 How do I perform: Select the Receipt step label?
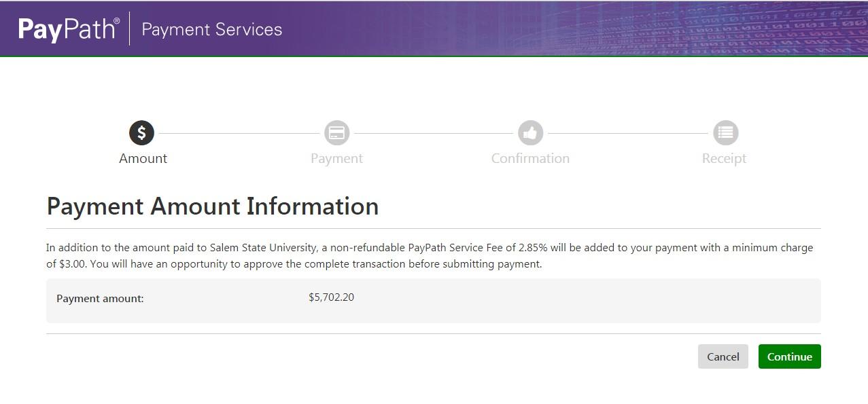(724, 159)
